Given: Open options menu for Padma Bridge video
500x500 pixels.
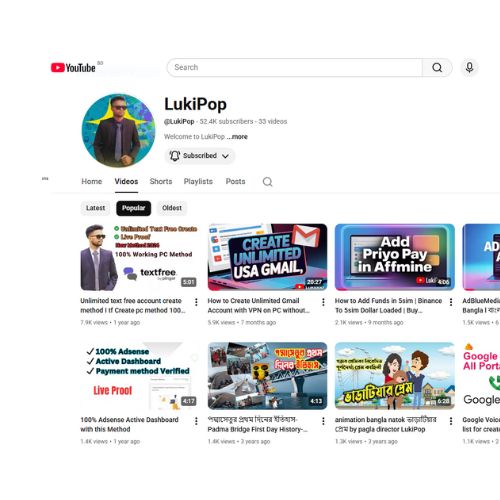Looking at the screenshot, I should click(323, 421).
